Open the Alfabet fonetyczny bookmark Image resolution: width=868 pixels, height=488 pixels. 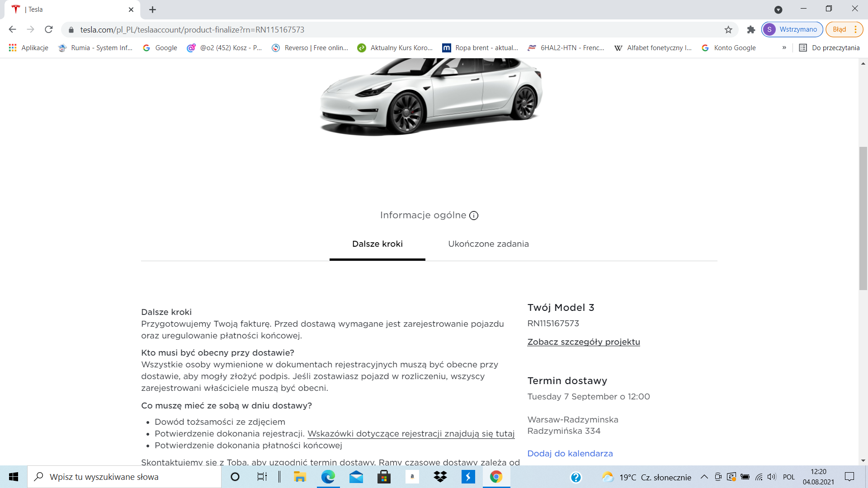(653, 48)
